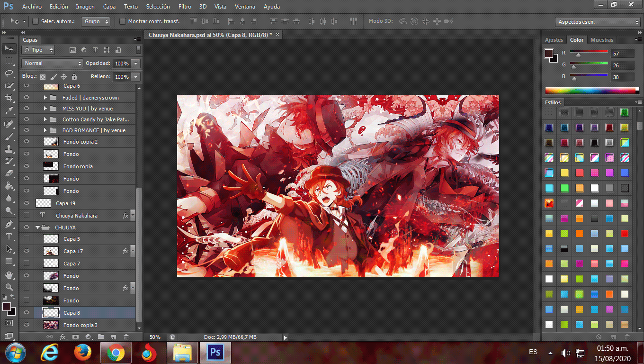Open the Opacidad slider dropdown arrow
The width and height of the screenshot is (644, 364).
coord(136,64)
